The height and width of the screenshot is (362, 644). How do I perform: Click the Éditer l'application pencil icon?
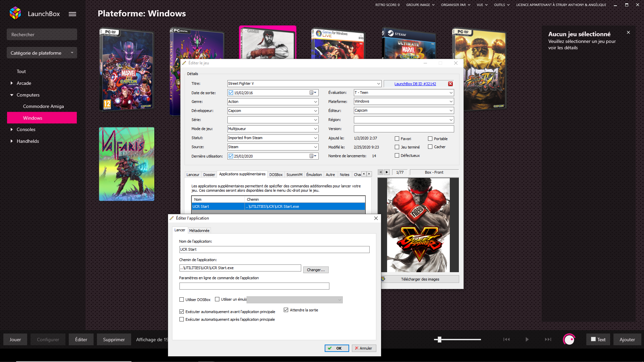point(172,218)
